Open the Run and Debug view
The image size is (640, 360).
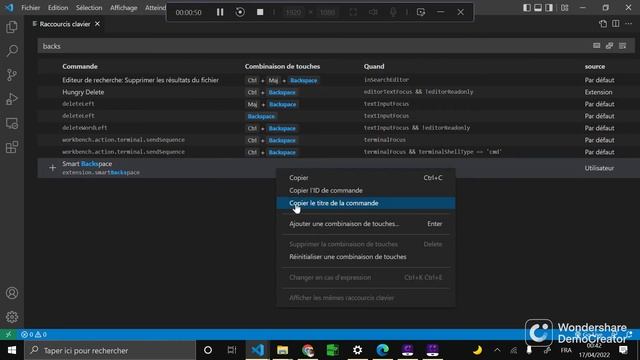[12, 99]
